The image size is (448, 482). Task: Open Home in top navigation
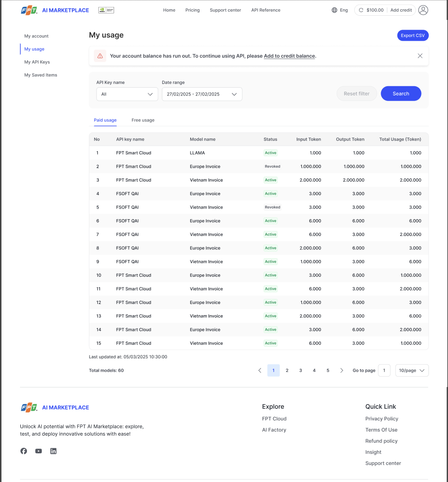(x=169, y=10)
